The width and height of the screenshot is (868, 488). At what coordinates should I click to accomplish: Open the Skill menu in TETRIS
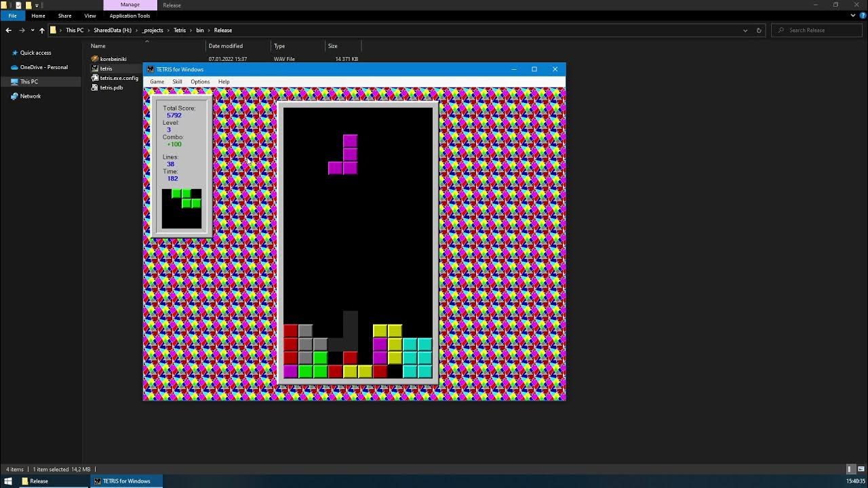pos(177,82)
